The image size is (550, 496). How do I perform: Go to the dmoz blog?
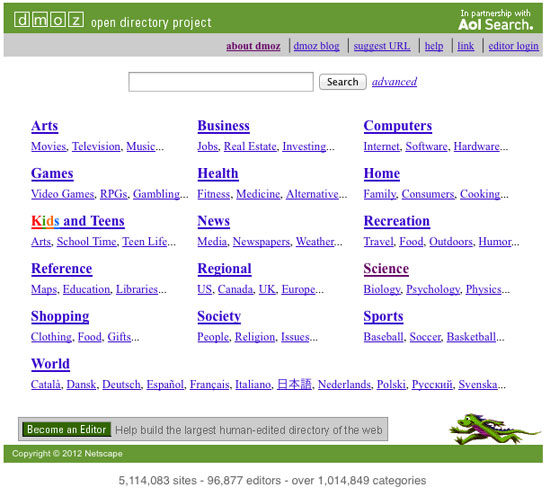(316, 46)
